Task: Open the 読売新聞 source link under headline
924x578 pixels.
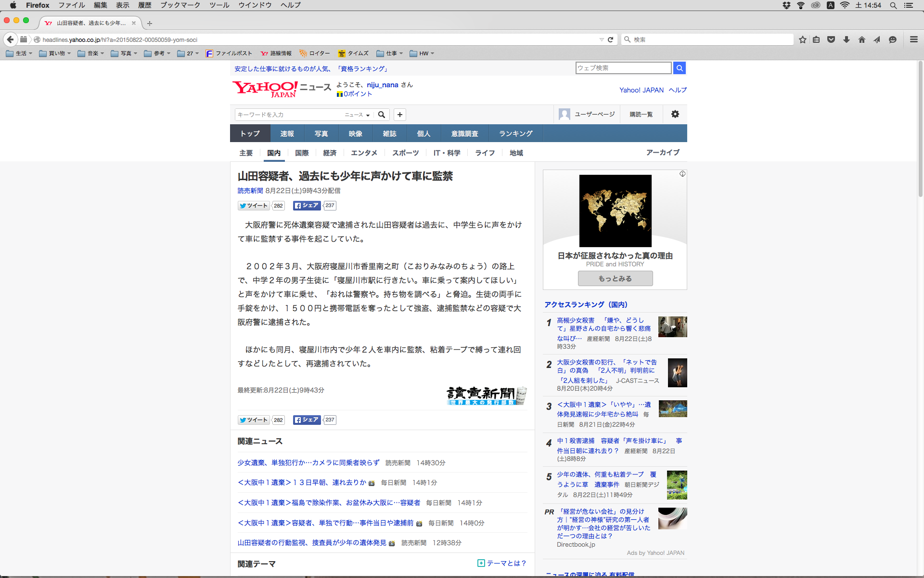Action: (x=250, y=191)
